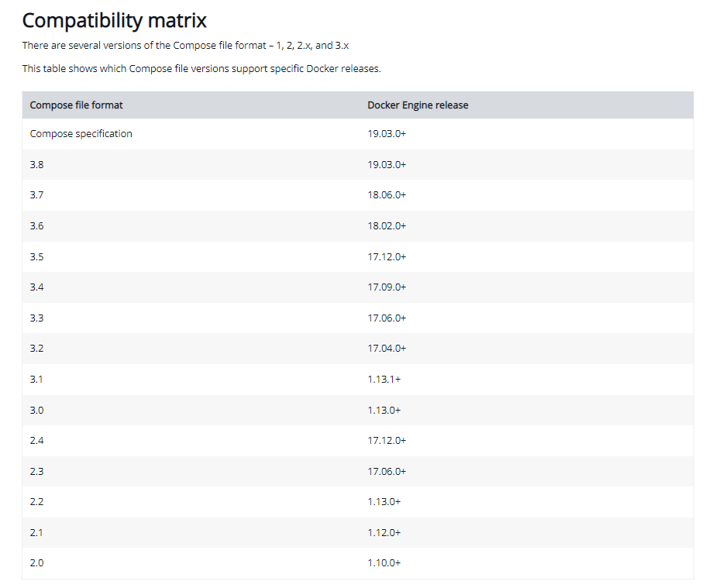709x588 pixels.
Task: Click the sentence describing the table's purpose
Action: (201, 69)
